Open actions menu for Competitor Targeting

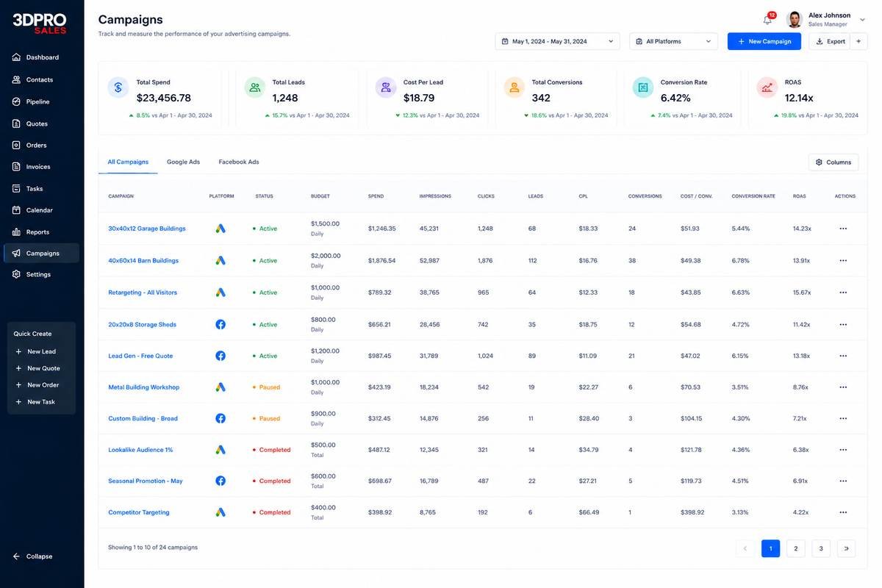click(x=843, y=512)
